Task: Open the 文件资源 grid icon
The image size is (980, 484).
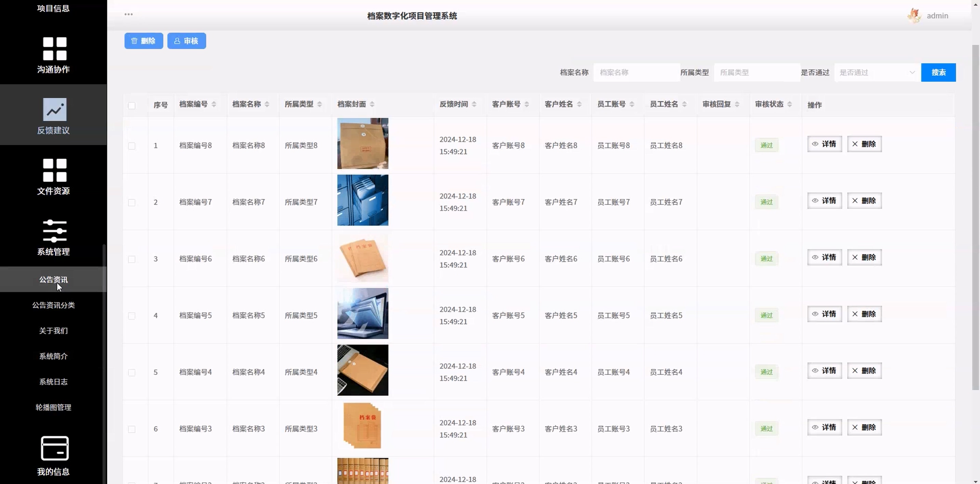Action: pos(54,170)
